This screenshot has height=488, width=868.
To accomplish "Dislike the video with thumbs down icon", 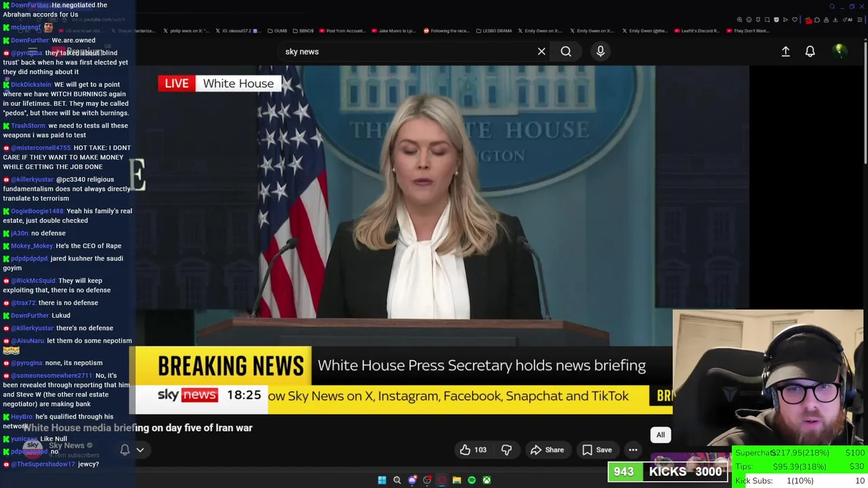I will 507,450.
